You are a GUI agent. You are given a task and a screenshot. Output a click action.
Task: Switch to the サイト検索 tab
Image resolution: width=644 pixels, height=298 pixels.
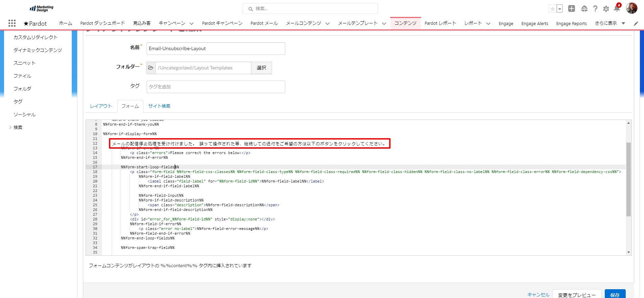click(x=159, y=106)
